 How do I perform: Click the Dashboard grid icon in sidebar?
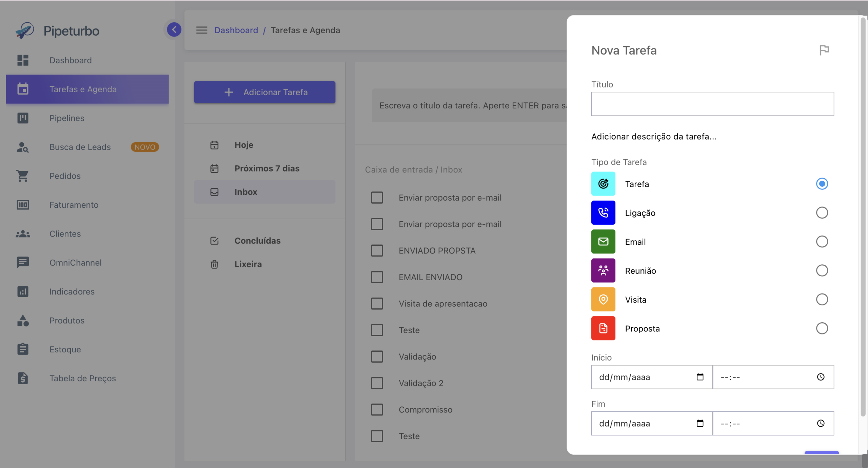23,60
